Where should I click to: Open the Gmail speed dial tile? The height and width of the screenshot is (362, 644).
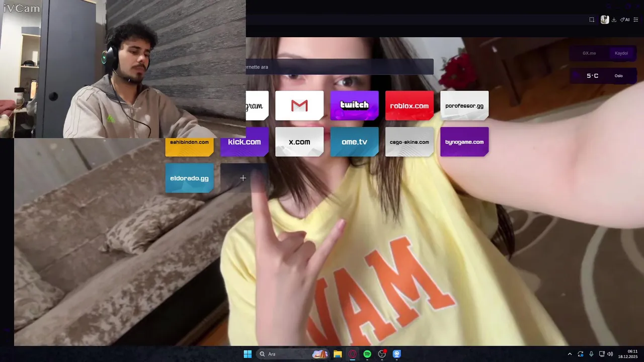tap(299, 106)
